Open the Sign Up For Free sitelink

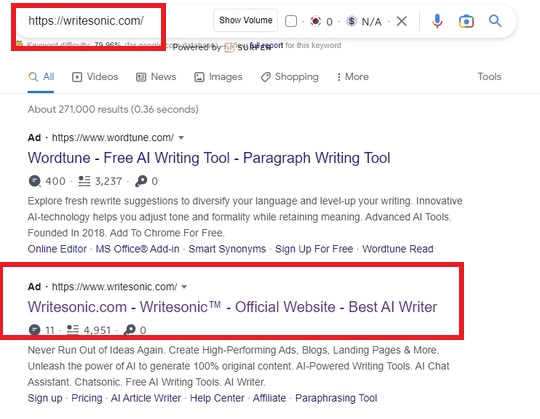point(314,249)
